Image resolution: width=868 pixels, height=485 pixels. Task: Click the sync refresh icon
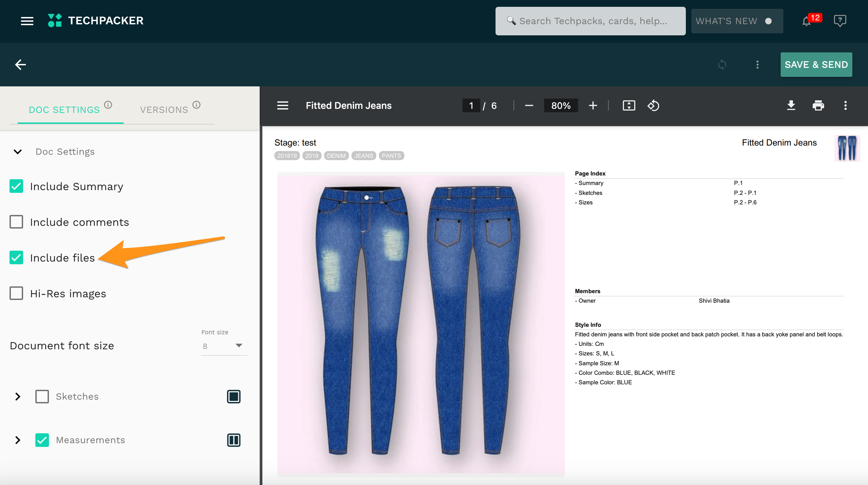722,64
